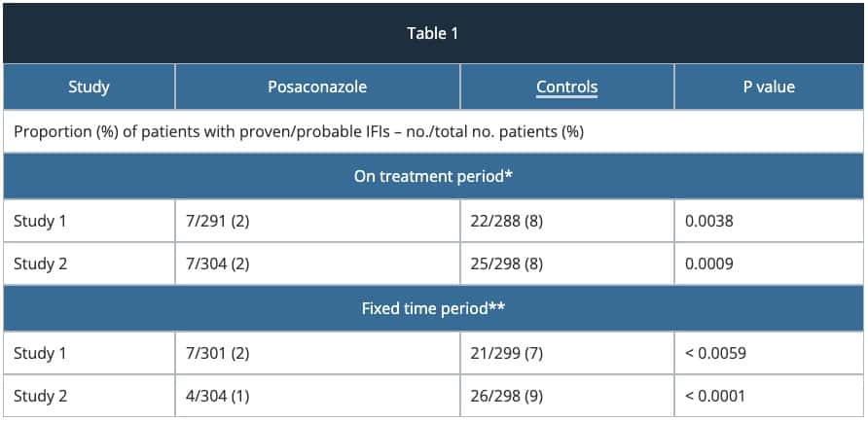The image size is (868, 421).
Task: Click the Table 1 title bar
Action: click(433, 33)
